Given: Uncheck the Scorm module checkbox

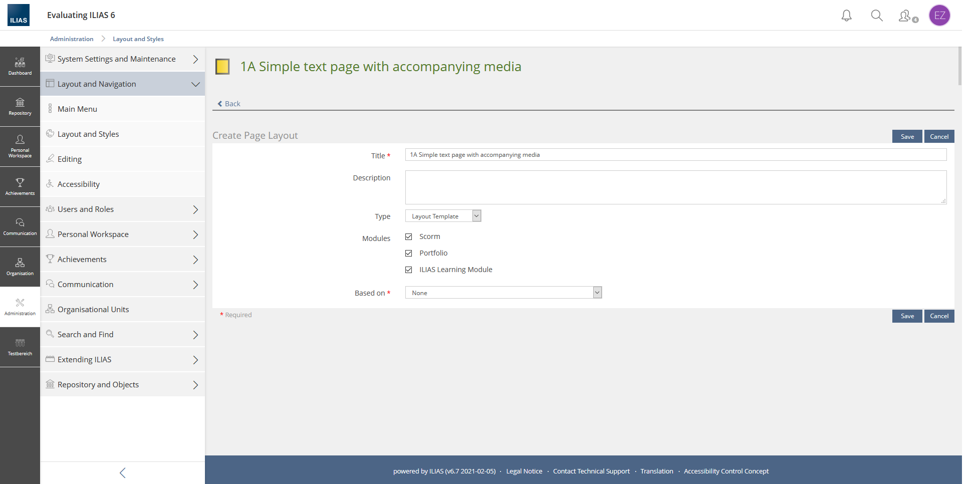Looking at the screenshot, I should click(409, 236).
